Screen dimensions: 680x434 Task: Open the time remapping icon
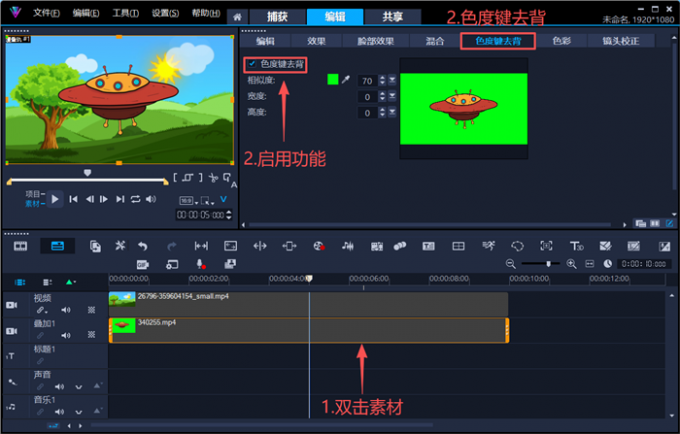[489, 246]
